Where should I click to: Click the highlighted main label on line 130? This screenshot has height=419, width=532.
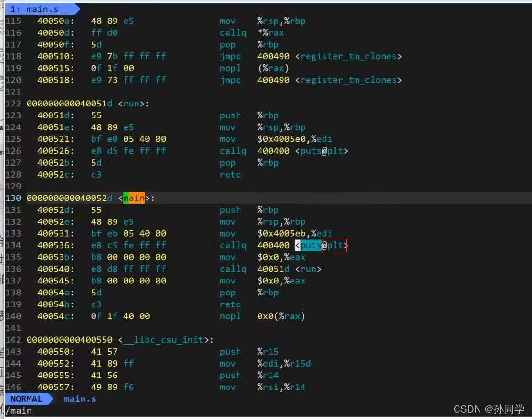[134, 198]
